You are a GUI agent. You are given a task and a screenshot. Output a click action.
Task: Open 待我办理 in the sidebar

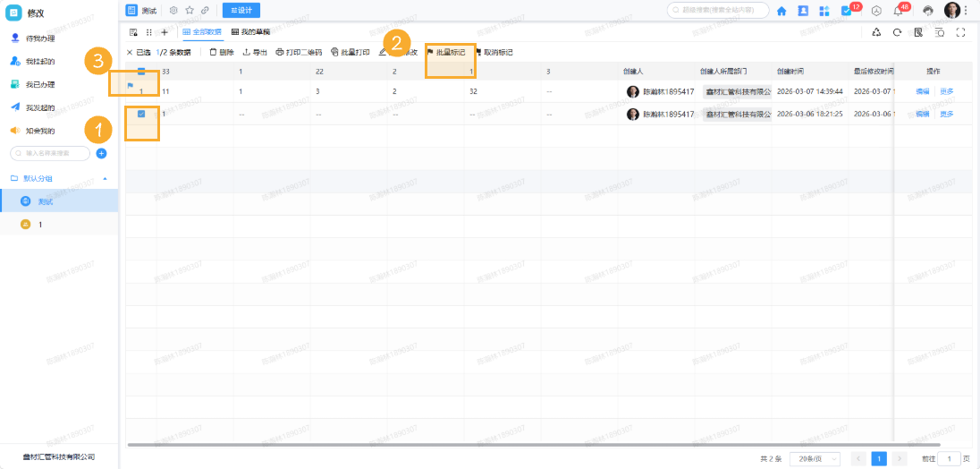[40, 38]
